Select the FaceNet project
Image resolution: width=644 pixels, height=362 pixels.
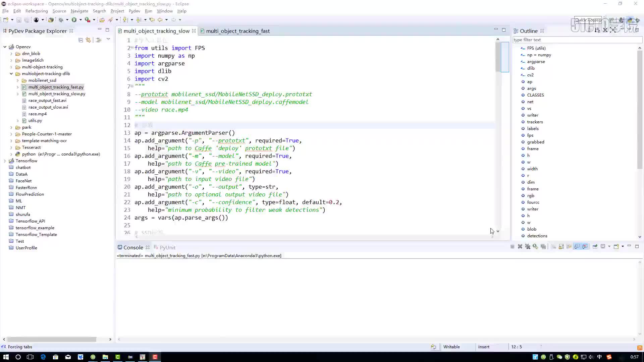click(23, 181)
